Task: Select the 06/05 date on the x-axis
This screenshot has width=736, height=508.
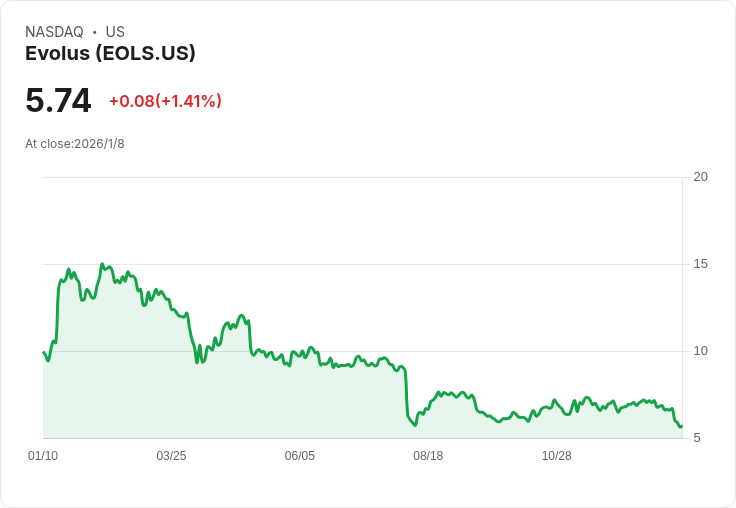Action: [299, 456]
